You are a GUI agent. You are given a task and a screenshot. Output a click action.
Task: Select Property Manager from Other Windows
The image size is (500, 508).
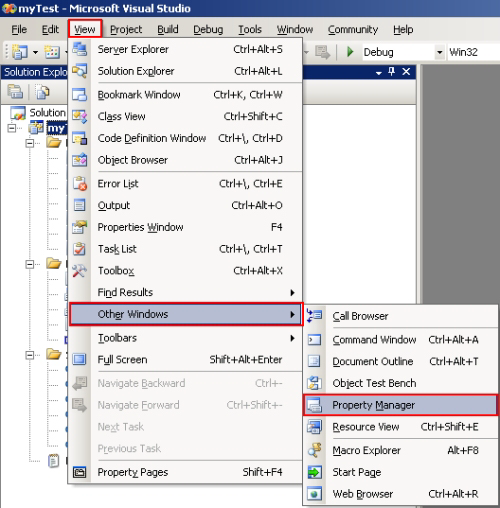[x=401, y=405]
